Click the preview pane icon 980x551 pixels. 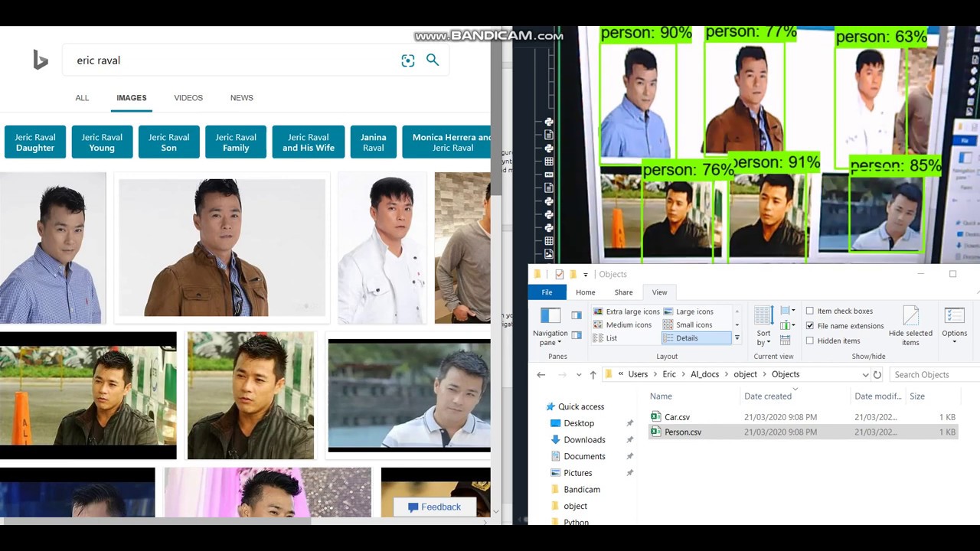point(576,315)
